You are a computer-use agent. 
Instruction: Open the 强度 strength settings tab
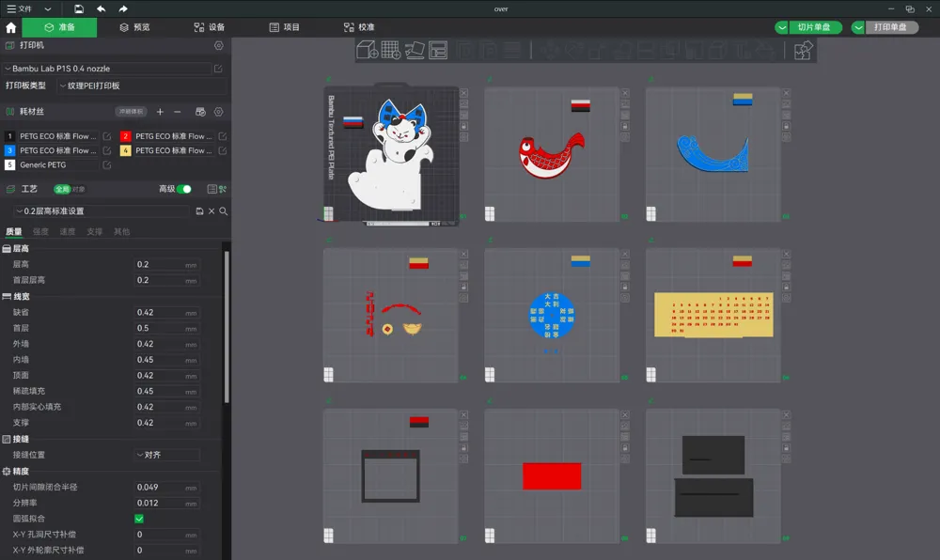40,232
